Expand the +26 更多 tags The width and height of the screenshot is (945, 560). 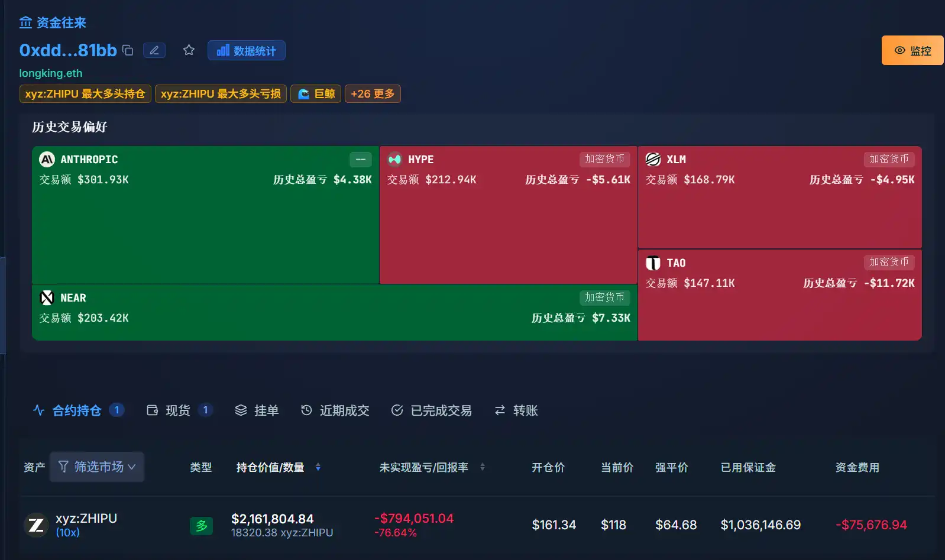click(x=373, y=93)
